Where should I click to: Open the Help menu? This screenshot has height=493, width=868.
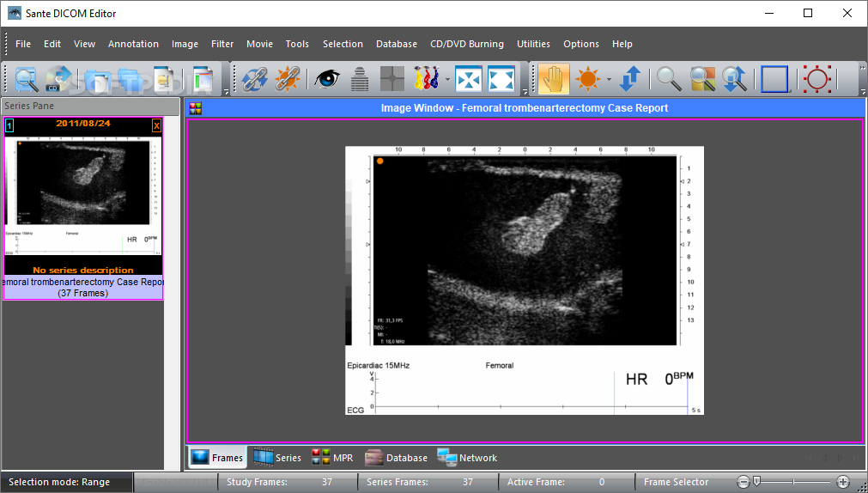[x=622, y=44]
